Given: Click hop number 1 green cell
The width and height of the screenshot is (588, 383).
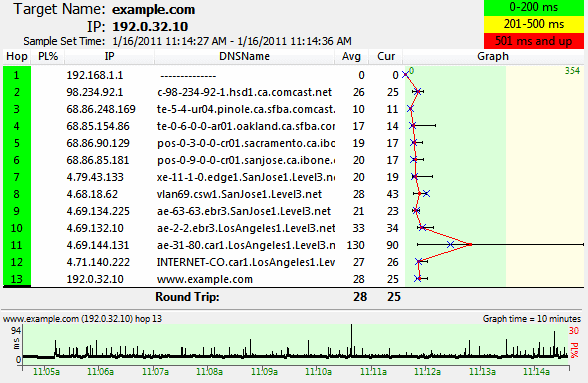Looking at the screenshot, I should click(17, 75).
